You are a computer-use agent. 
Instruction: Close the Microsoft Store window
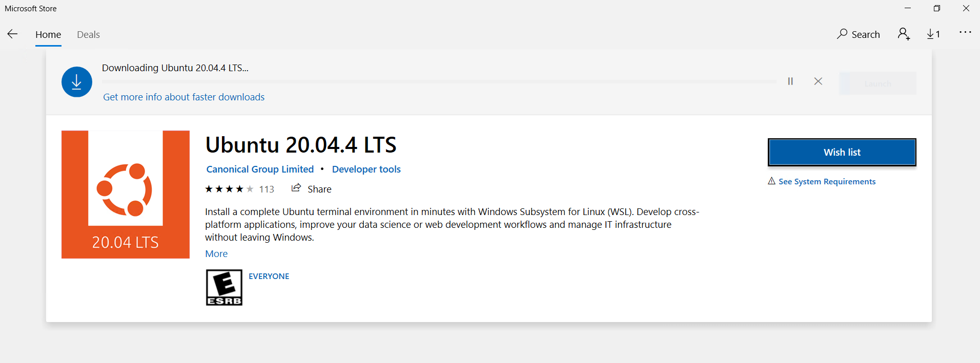966,8
